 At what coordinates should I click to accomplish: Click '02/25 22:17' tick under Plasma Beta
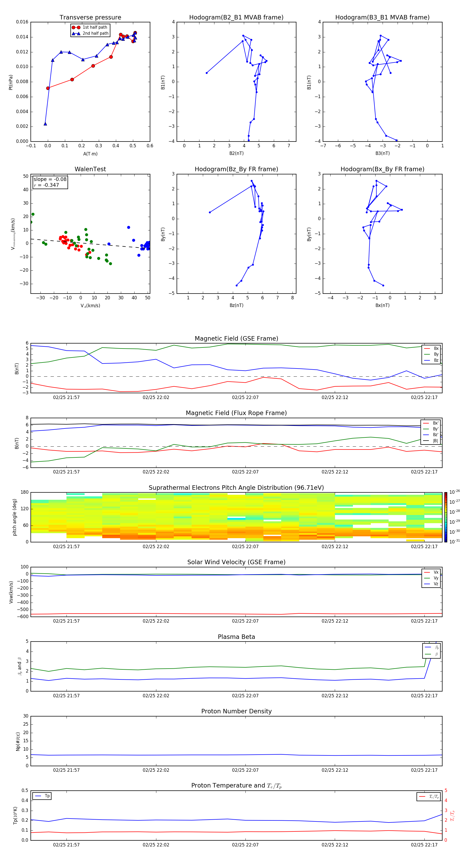424,695
